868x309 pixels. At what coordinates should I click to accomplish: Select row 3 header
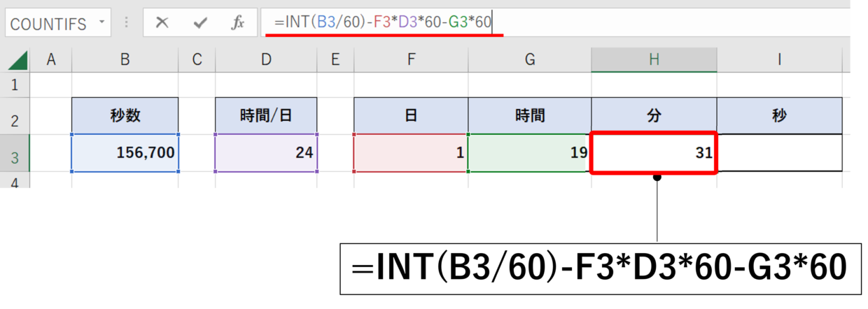click(x=15, y=153)
